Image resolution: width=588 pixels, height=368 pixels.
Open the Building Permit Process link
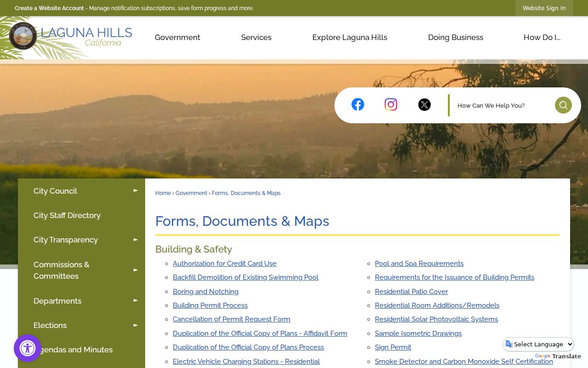coord(210,305)
